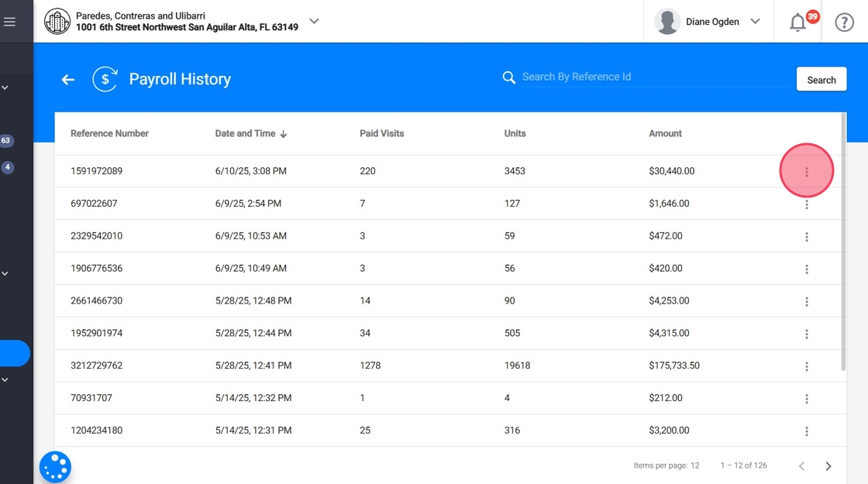Toggle Date and Time sort arrow
Image resolution: width=868 pixels, height=484 pixels.
pos(284,134)
